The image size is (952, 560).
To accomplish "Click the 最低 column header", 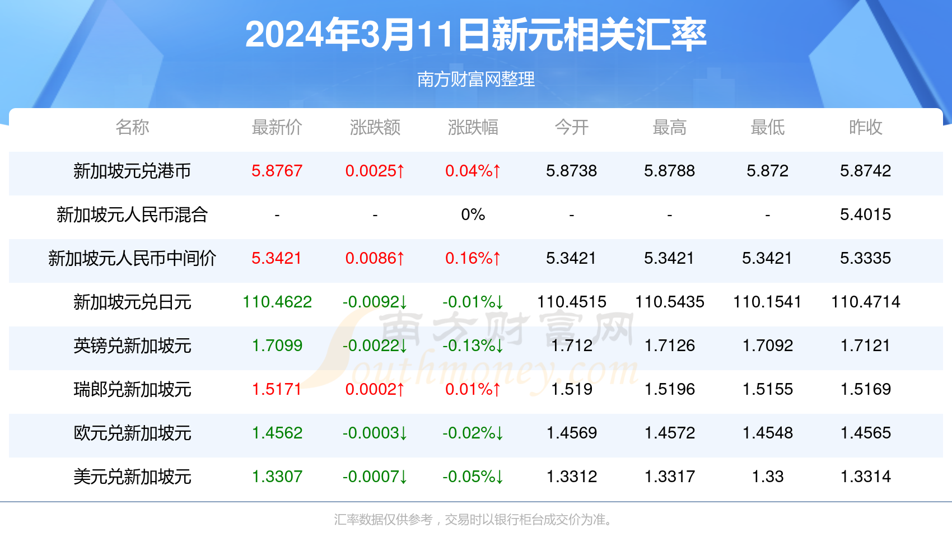I will pyautogui.click(x=768, y=127).
